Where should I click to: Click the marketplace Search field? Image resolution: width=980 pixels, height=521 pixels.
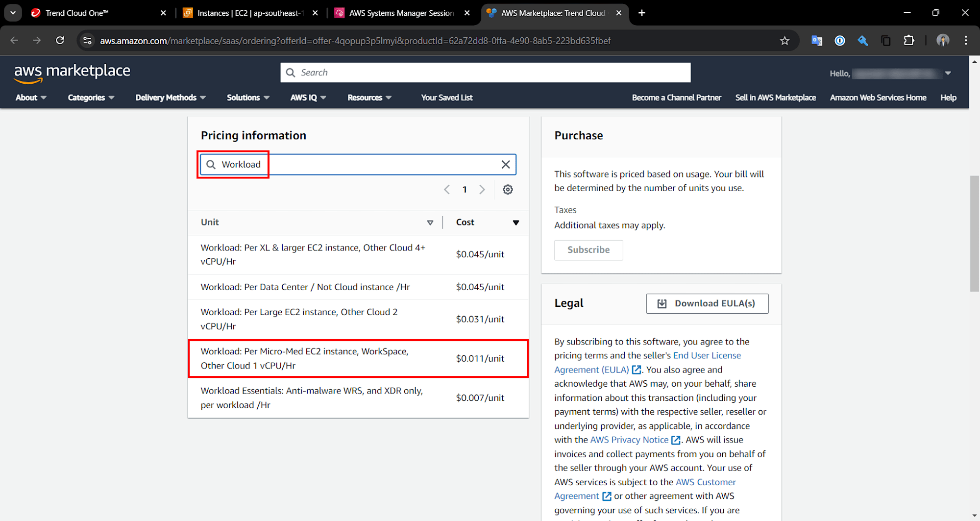point(486,73)
